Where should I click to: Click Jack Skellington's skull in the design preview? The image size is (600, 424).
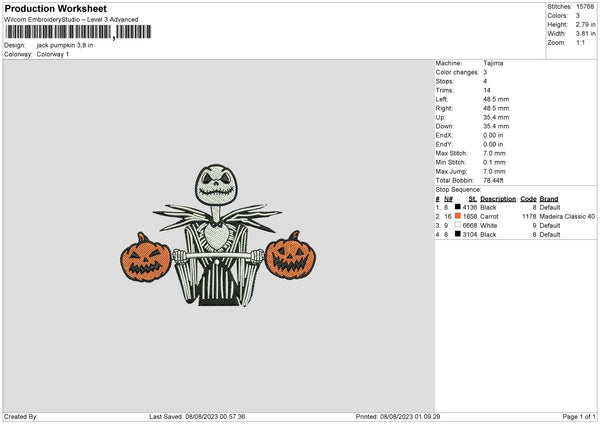(216, 184)
